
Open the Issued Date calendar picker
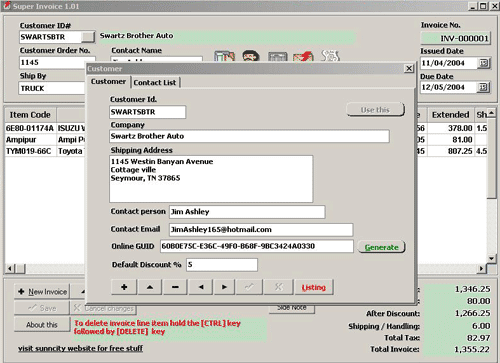(x=484, y=63)
